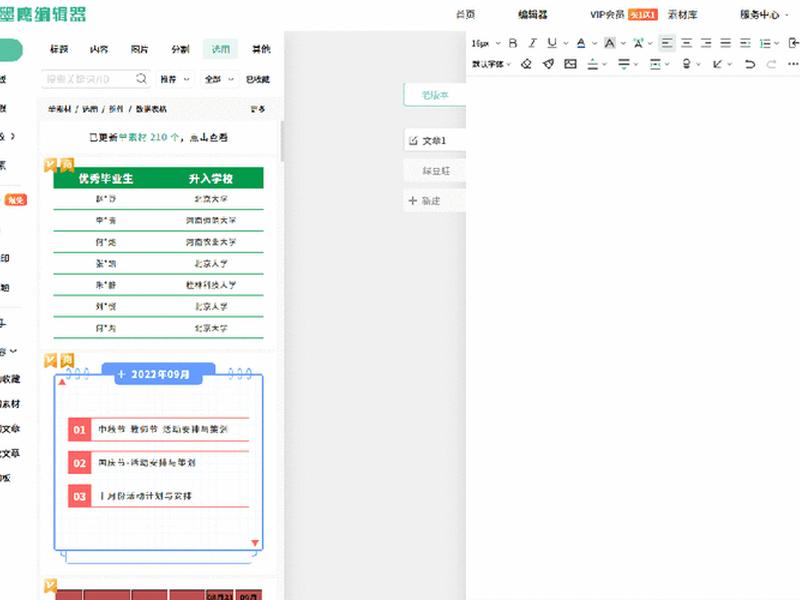Click the green-outlined button above 文章1

[434, 95]
